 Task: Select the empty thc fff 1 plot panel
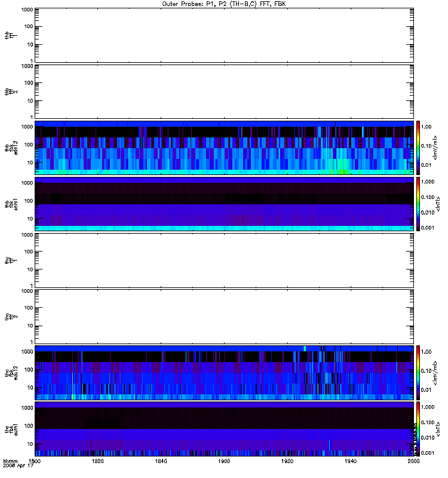tap(224, 261)
